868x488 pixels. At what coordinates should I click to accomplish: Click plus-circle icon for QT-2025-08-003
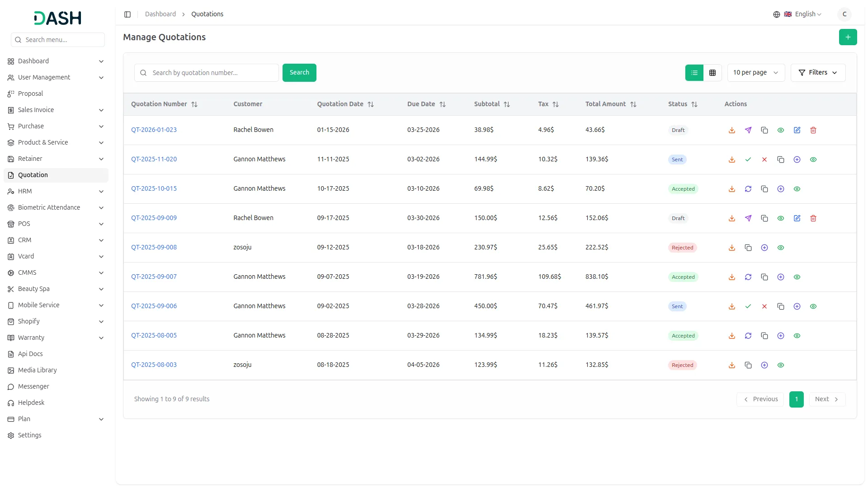(764, 365)
